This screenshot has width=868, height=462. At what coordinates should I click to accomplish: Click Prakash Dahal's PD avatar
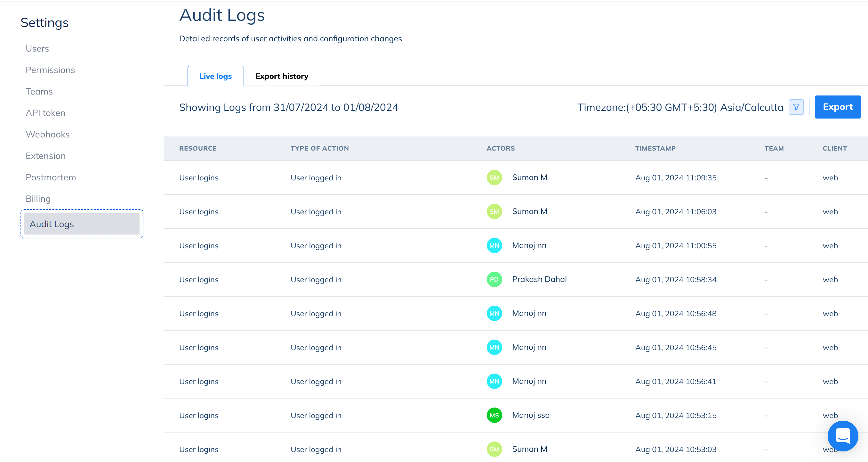click(x=494, y=280)
